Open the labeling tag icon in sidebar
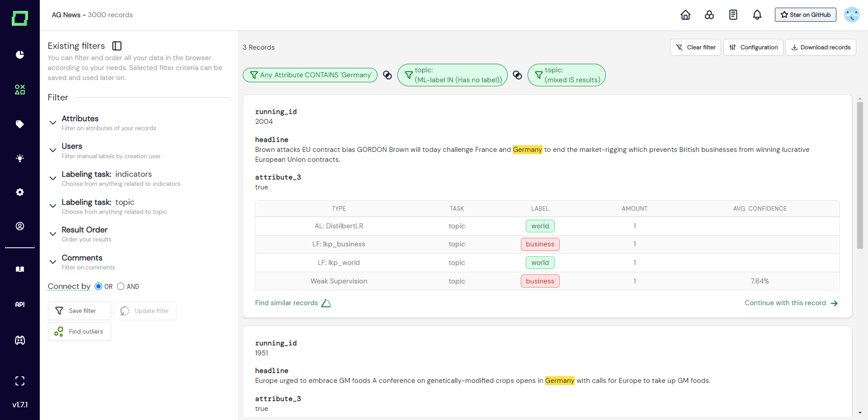This screenshot has height=420, width=868. coord(20,124)
